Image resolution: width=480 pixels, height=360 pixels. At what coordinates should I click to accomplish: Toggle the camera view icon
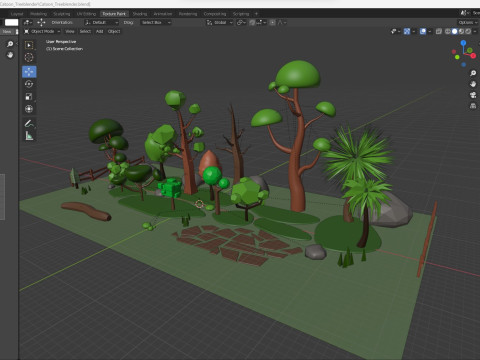pyautogui.click(x=473, y=95)
